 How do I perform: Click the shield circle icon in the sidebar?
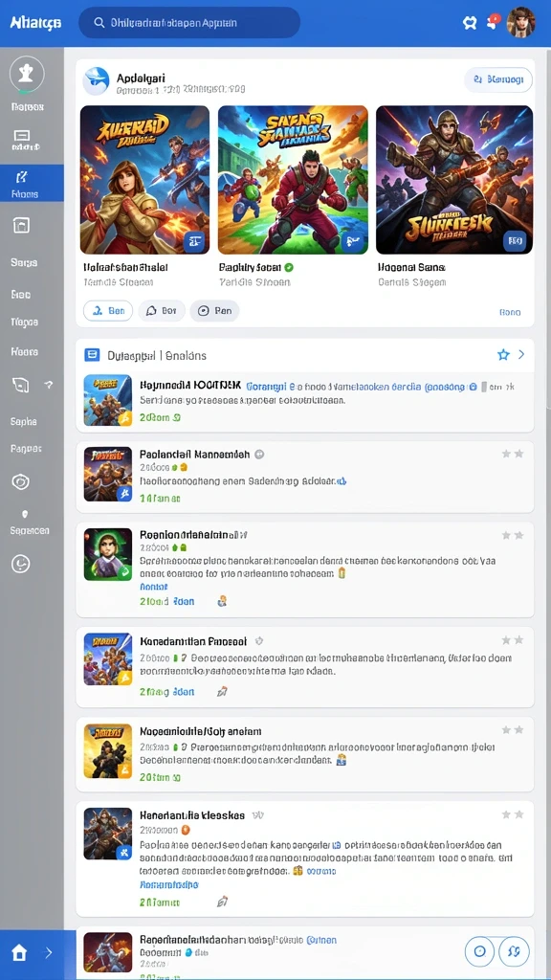click(21, 482)
